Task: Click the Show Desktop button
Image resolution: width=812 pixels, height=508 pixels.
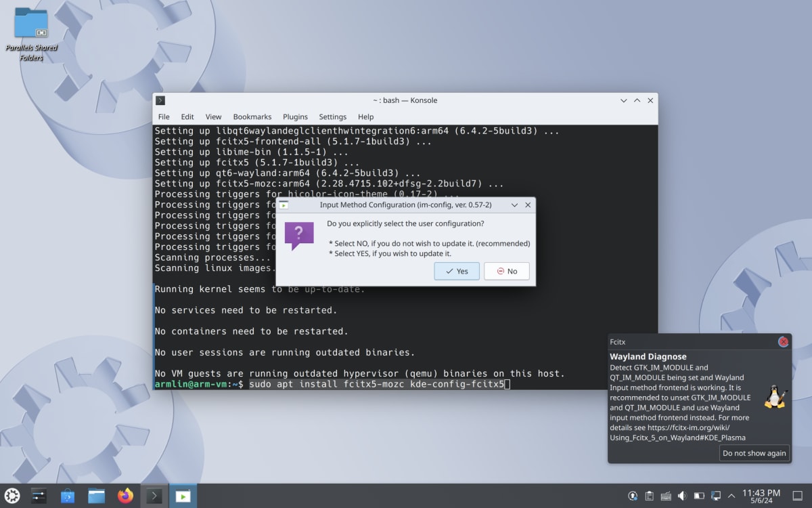Action: pyautogui.click(x=797, y=496)
